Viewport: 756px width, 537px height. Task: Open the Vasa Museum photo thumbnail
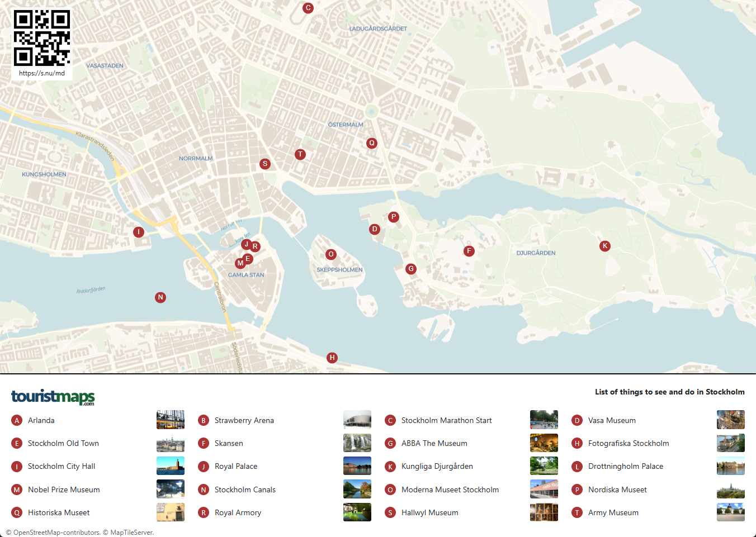coord(730,420)
